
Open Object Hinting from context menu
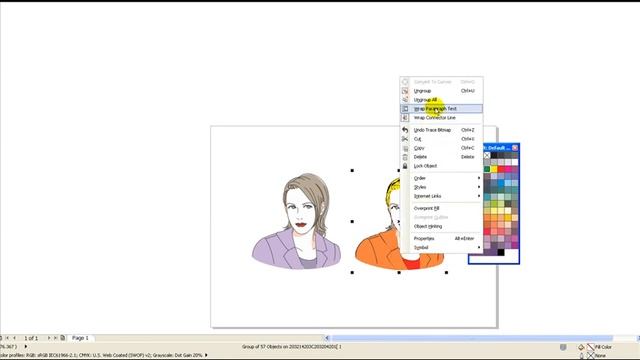(442, 226)
